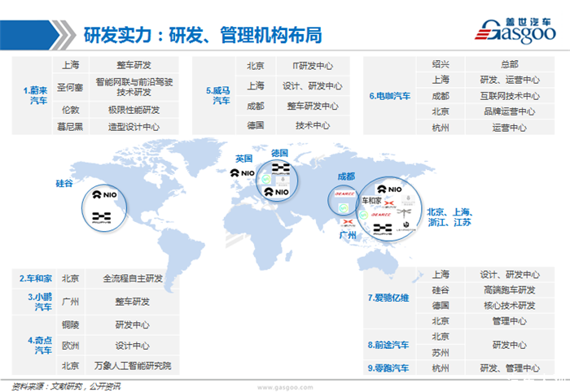Image resolution: width=570 pixels, height=392 pixels.
Task: Select the 管理中心 cell in 爱驰亿维 table
Action: point(509,321)
